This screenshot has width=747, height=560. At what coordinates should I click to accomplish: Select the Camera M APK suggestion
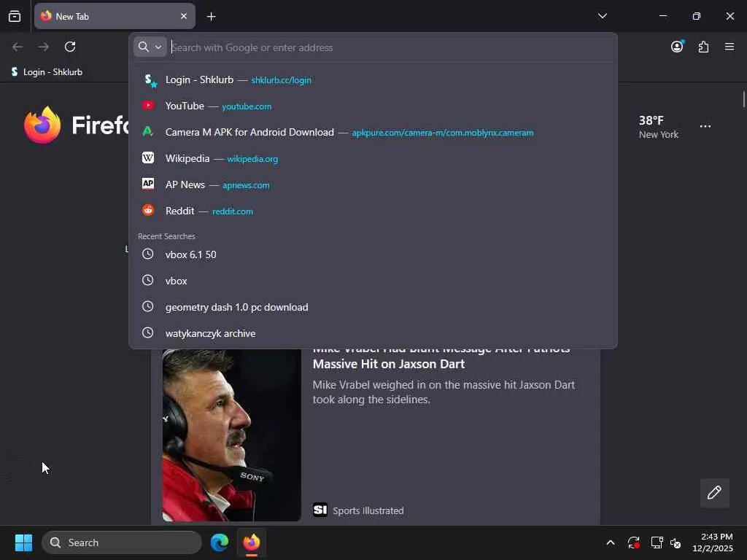[x=373, y=133]
